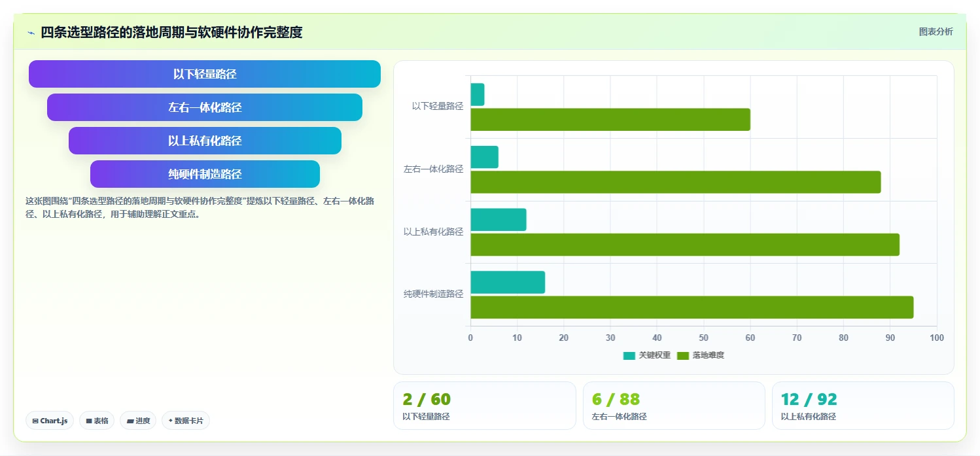Click the green 落地难度 bar for 以上私有化路径

click(x=685, y=245)
